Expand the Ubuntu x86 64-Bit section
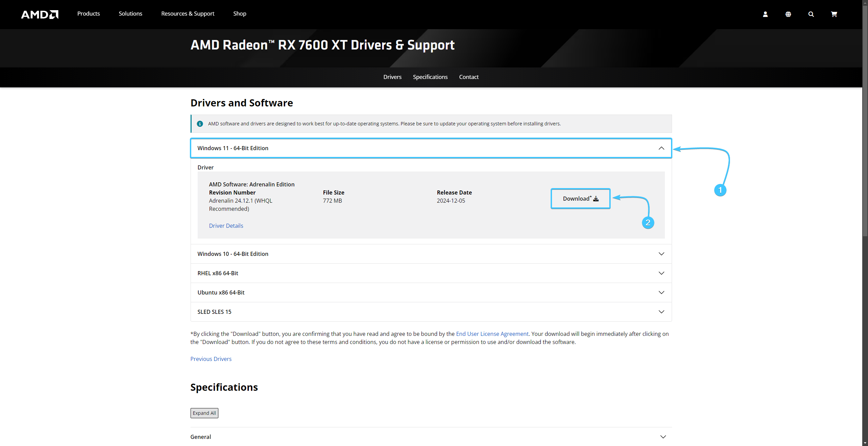The width and height of the screenshot is (868, 446). (x=431, y=292)
